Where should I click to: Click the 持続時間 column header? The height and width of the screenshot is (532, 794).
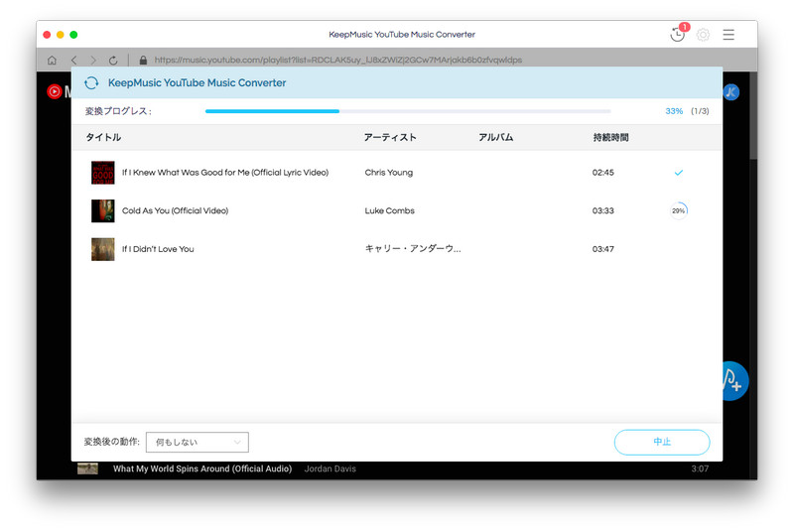(610, 137)
